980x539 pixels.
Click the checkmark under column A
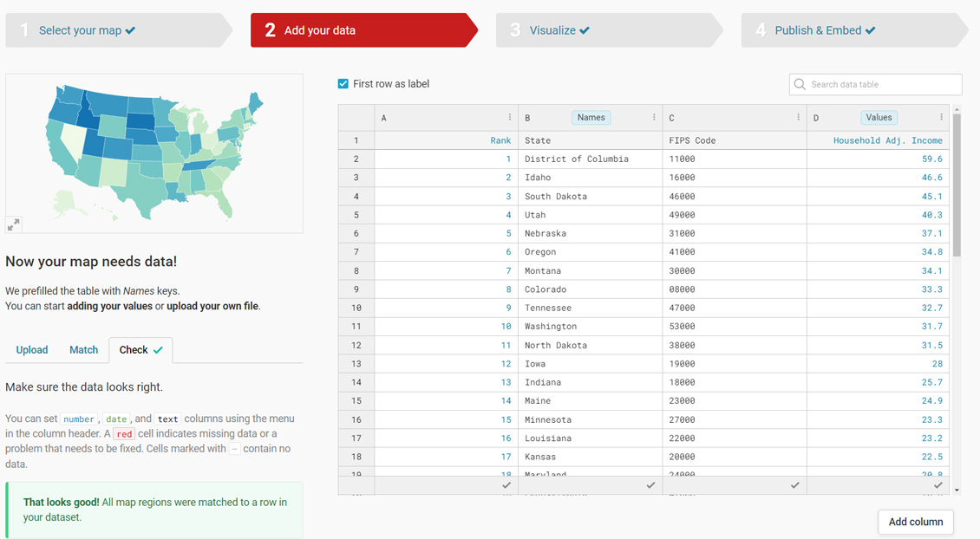(x=506, y=485)
